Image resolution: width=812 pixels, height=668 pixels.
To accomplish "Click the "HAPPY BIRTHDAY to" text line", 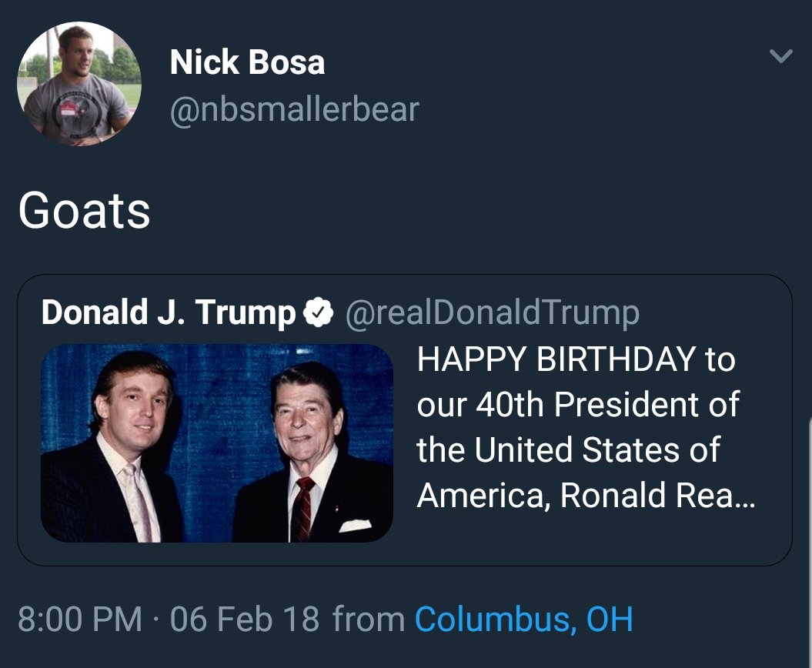I will click(576, 359).
